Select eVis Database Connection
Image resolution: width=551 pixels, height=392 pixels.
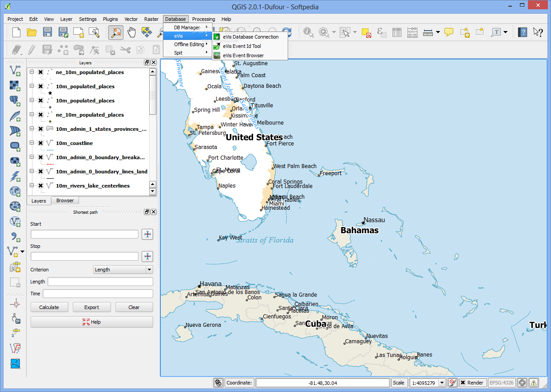coord(250,37)
